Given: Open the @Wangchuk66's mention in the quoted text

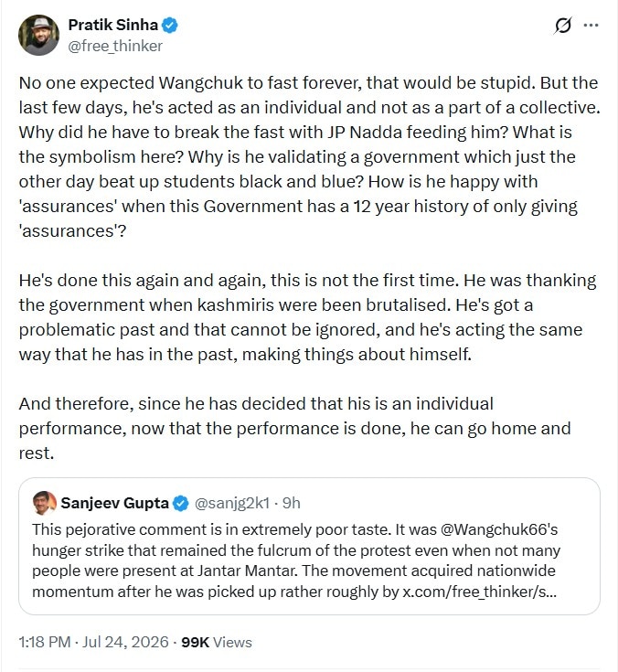Looking at the screenshot, I should (x=499, y=529).
